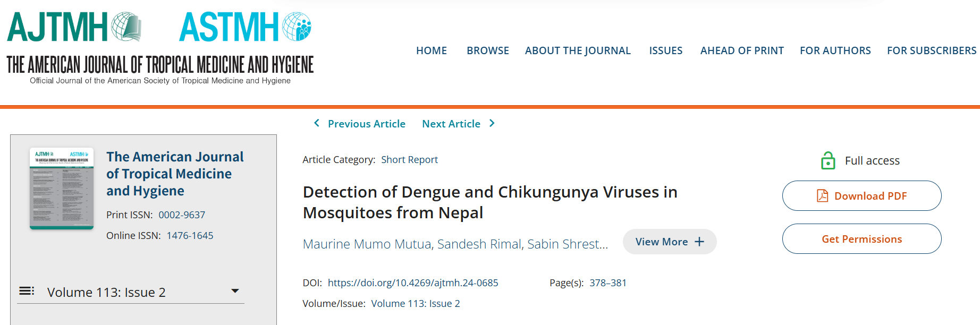Screen dimensions: 980x325
Task: Click the AJTMH globe book logo
Action: (126, 27)
